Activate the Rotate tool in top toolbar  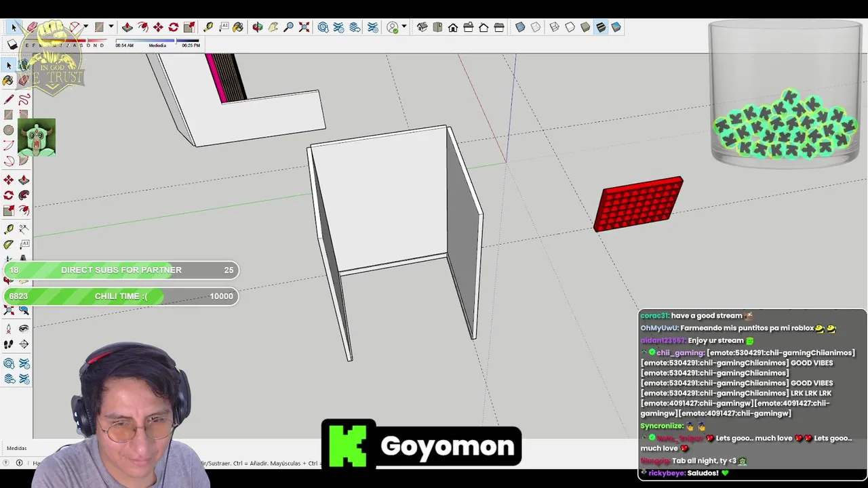[174, 27]
